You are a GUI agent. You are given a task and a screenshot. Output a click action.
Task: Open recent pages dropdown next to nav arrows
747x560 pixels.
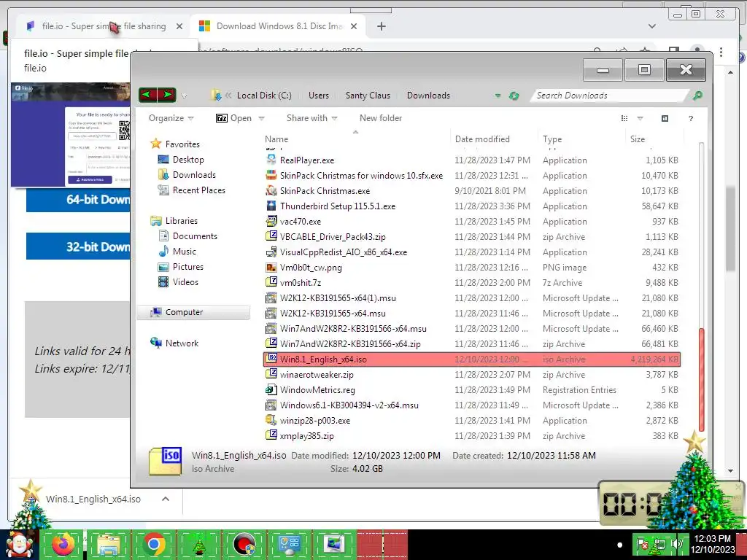tap(184, 96)
